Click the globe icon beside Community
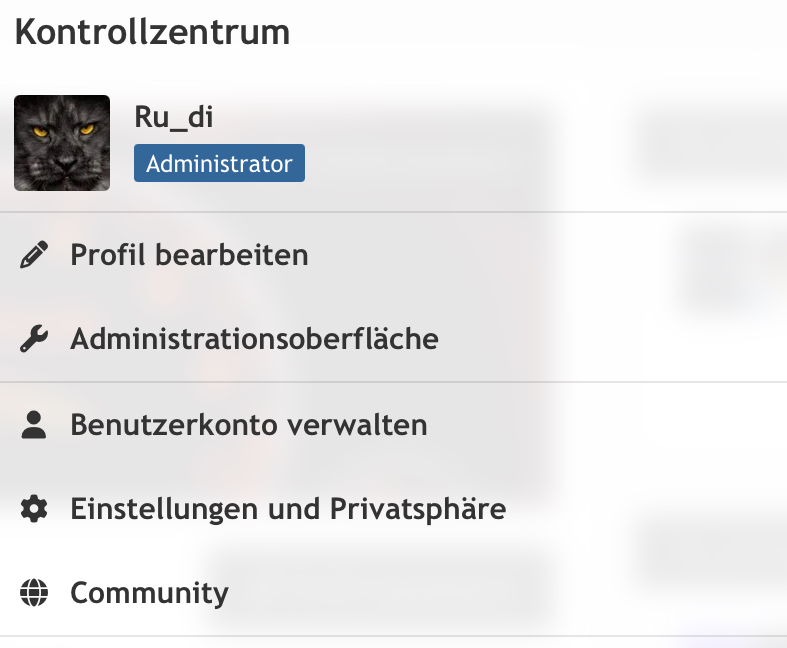 click(x=34, y=594)
